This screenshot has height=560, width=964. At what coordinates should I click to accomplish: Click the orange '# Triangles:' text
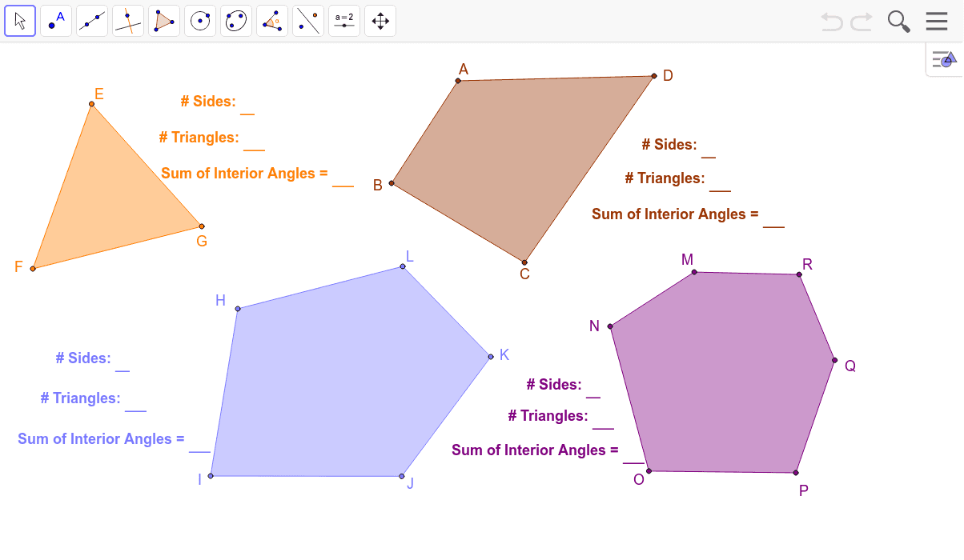[x=199, y=138]
